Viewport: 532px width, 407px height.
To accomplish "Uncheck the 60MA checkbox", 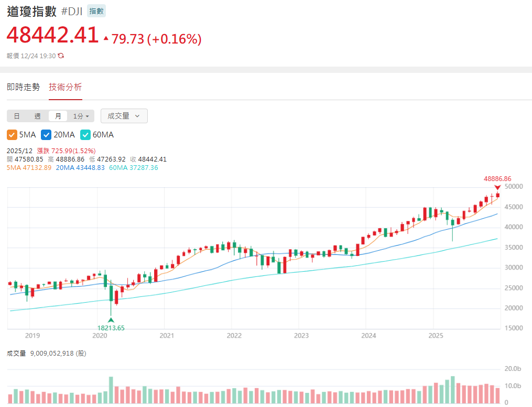I will pos(85,135).
